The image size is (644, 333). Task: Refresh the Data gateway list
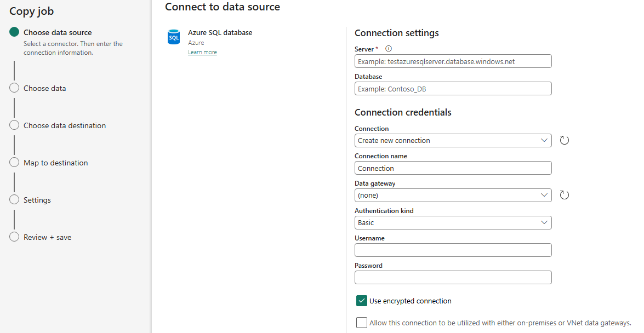565,195
